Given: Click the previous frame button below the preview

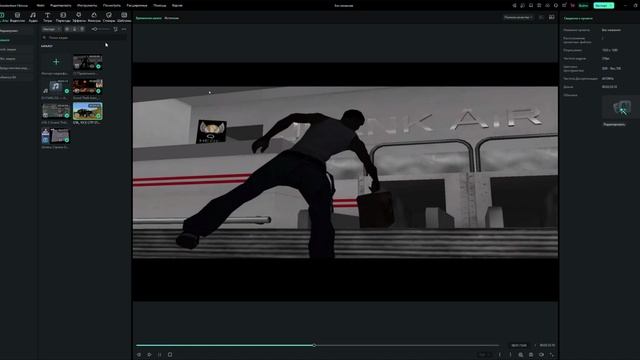Looking at the screenshot, I should [139, 355].
